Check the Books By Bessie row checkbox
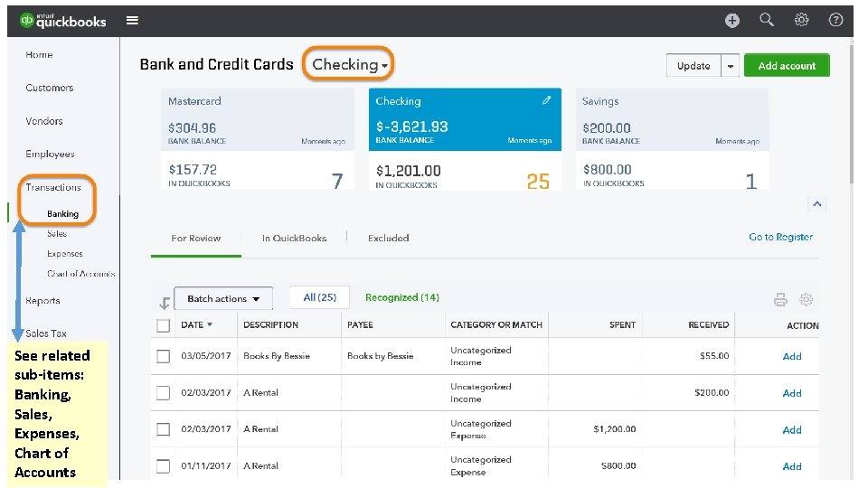 tap(164, 356)
